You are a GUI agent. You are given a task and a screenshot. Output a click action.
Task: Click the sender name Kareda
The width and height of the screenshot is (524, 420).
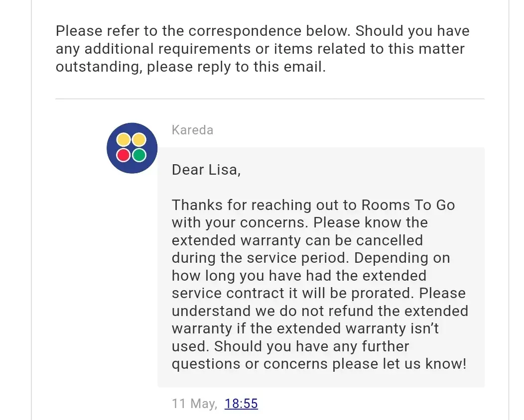point(192,130)
